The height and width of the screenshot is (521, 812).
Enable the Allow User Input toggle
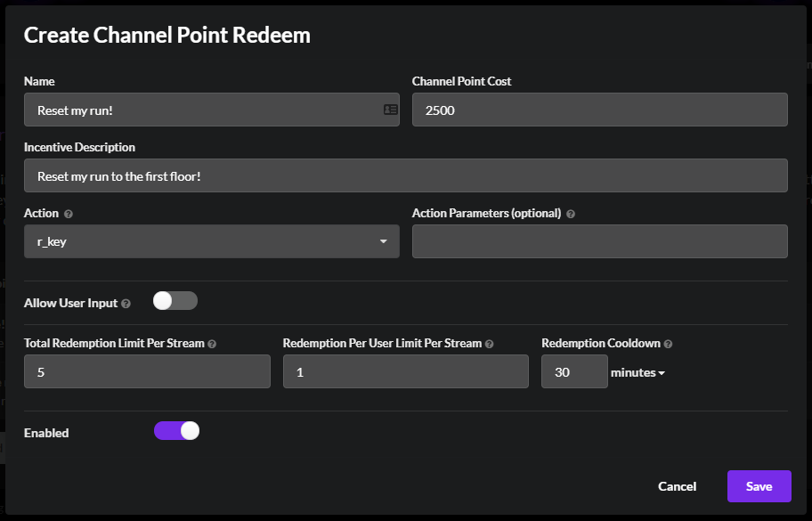pyautogui.click(x=175, y=301)
